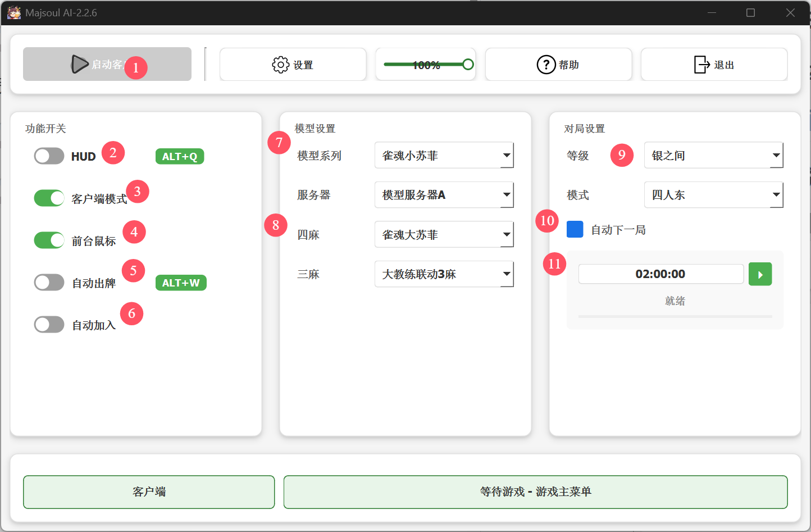Open the 三麻 model dropdown
The image size is (811, 532).
(444, 274)
